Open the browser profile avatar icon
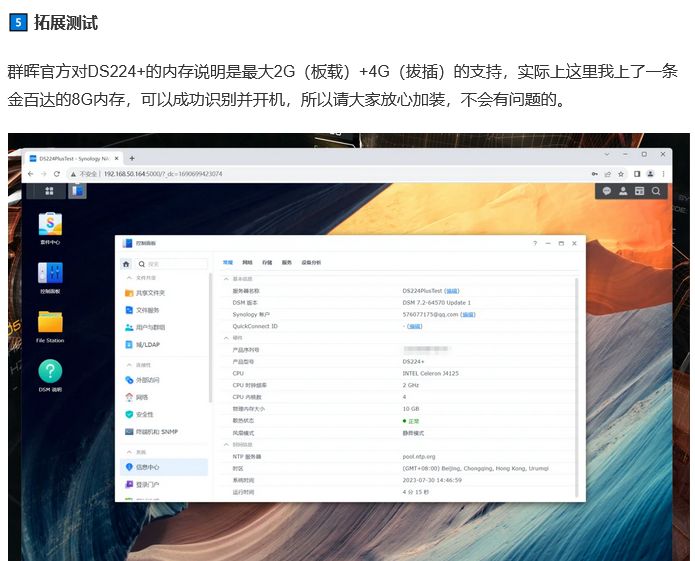Viewport: 695px width, 561px height. pos(650,174)
